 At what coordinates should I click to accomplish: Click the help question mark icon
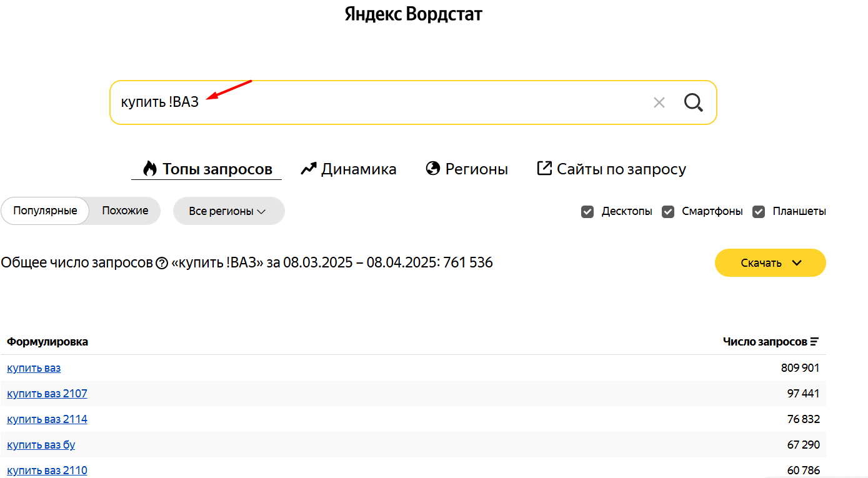pos(161,263)
